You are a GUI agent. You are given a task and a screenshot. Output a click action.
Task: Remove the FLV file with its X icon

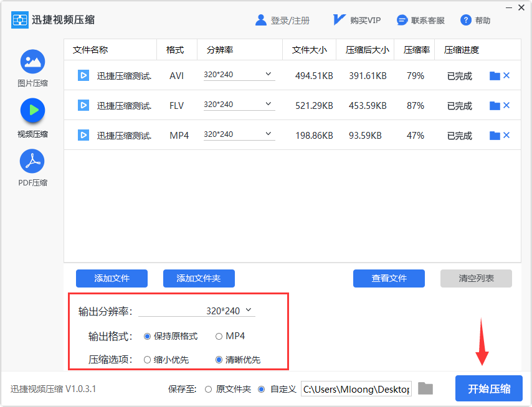[506, 105]
